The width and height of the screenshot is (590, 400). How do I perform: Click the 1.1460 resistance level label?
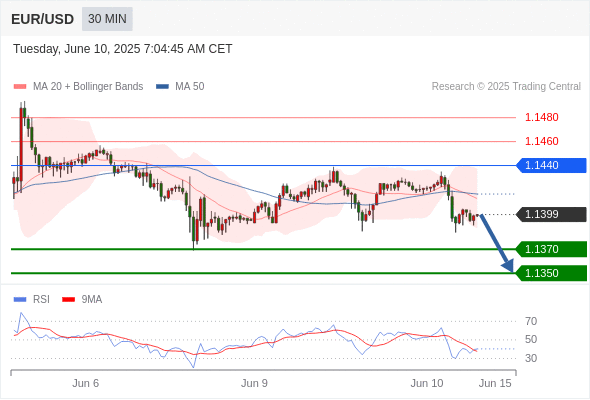(541, 141)
